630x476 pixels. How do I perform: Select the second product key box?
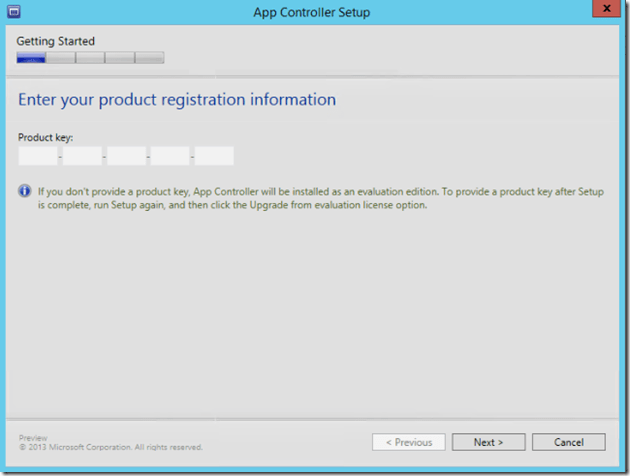click(x=82, y=156)
